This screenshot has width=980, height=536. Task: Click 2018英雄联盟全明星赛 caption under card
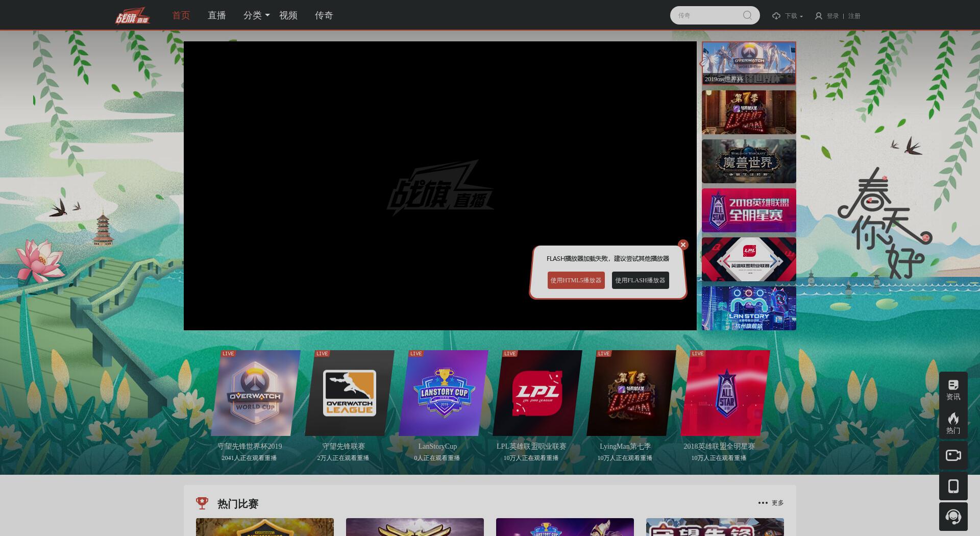719,446
